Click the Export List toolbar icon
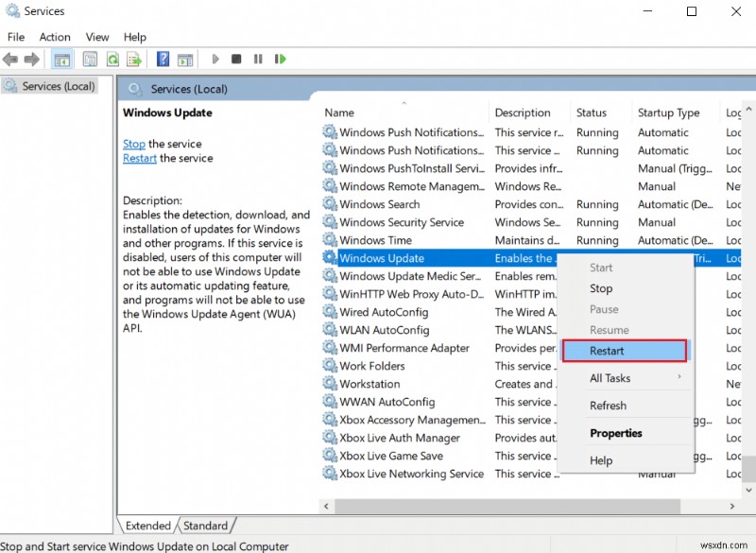Image resolution: width=756 pixels, height=553 pixels. click(x=134, y=59)
